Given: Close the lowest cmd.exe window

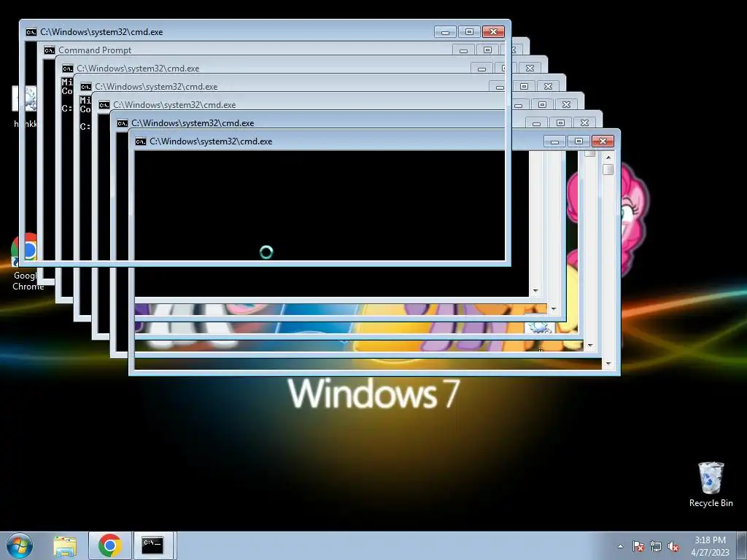Looking at the screenshot, I should coord(603,141).
